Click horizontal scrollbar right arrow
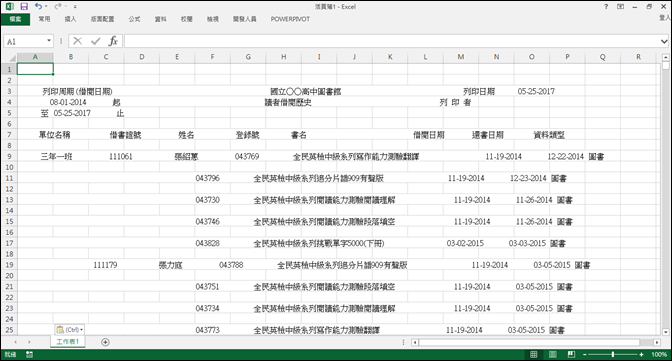The width and height of the screenshot is (672, 361). pyautogui.click(x=657, y=342)
